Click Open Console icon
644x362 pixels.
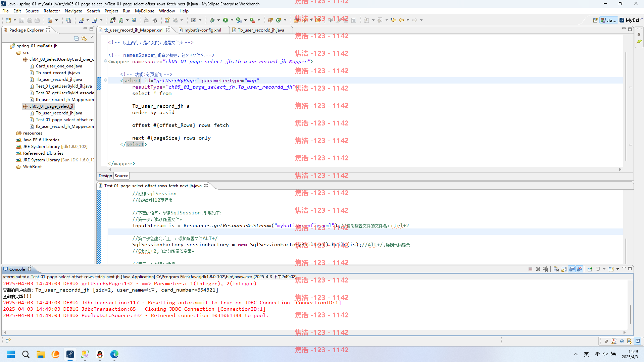click(x=611, y=269)
